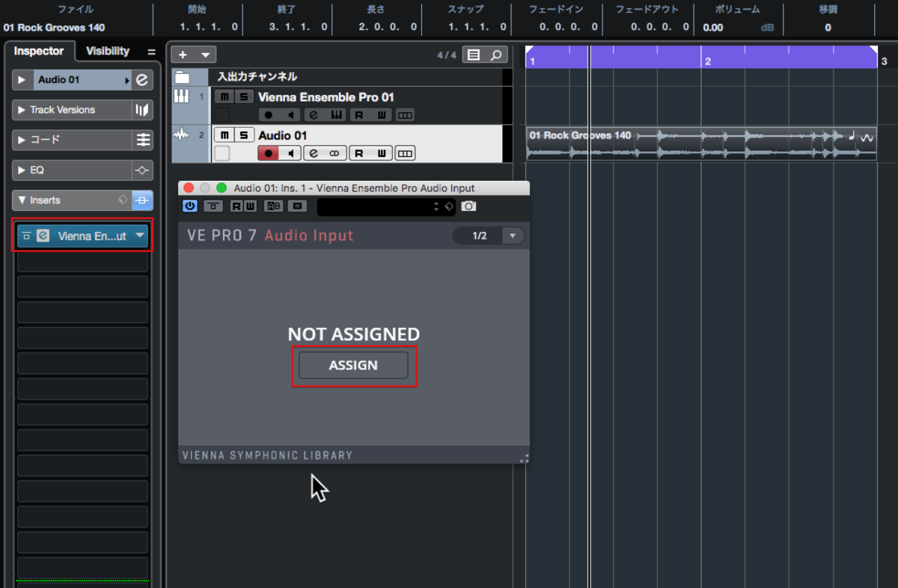Open the Inspector setup menu icon
898x588 pixels.
(x=151, y=52)
